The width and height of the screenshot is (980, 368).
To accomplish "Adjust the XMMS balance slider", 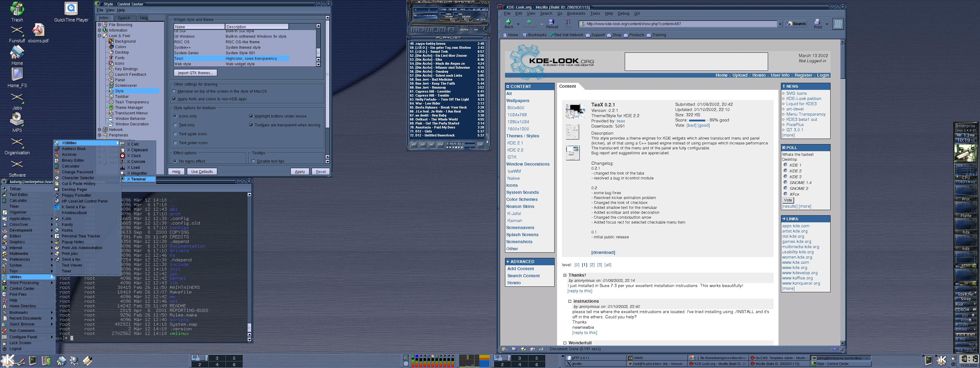I will pos(466,20).
